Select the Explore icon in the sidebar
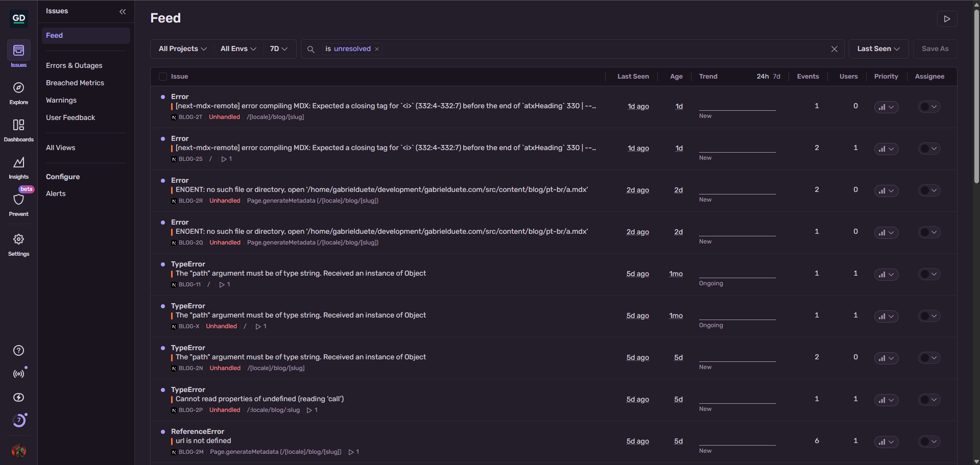Viewport: 980px width, 465px height. pyautogui.click(x=18, y=90)
